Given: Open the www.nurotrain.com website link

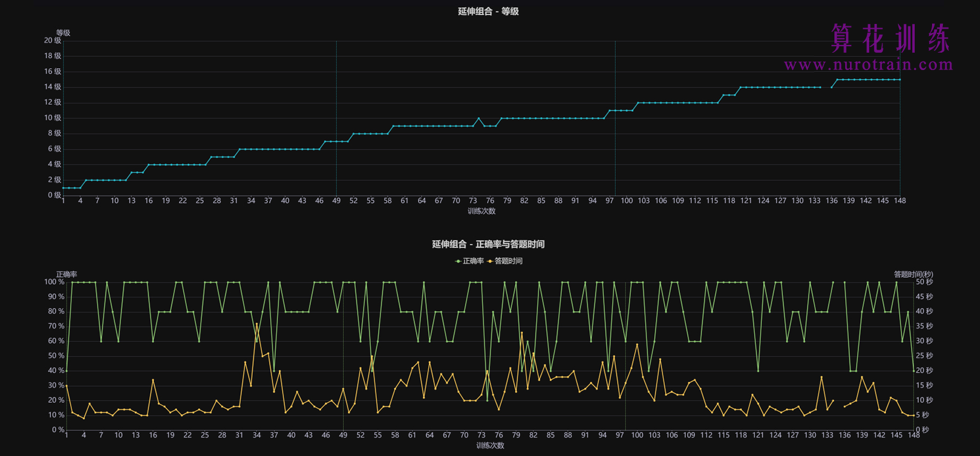Looking at the screenshot, I should coord(868,65).
